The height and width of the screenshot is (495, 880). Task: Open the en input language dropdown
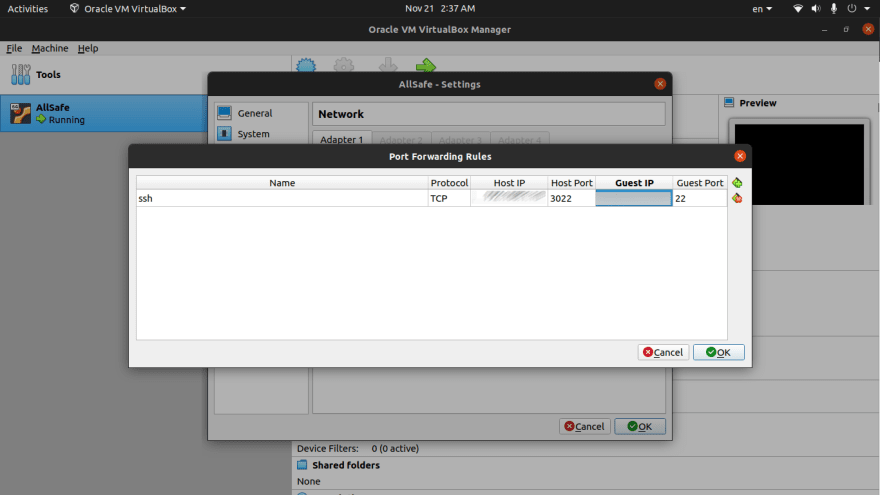tap(762, 8)
